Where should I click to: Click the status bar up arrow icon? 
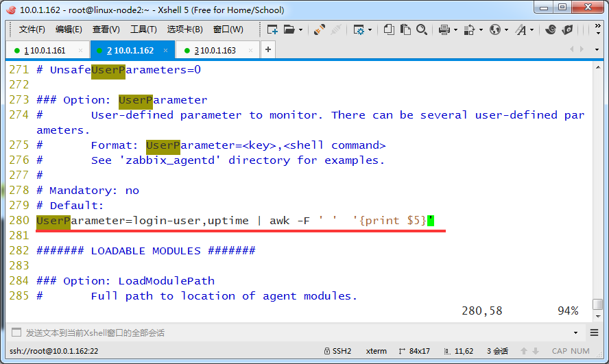point(524,351)
